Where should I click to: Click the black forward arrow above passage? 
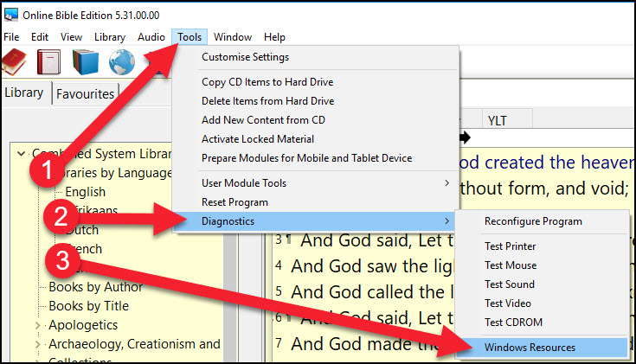coord(466,137)
